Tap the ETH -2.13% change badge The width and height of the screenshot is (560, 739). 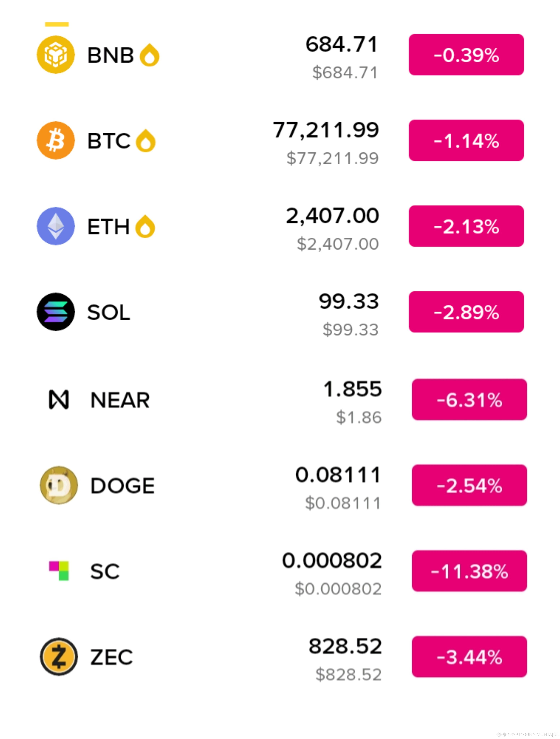coord(466,226)
